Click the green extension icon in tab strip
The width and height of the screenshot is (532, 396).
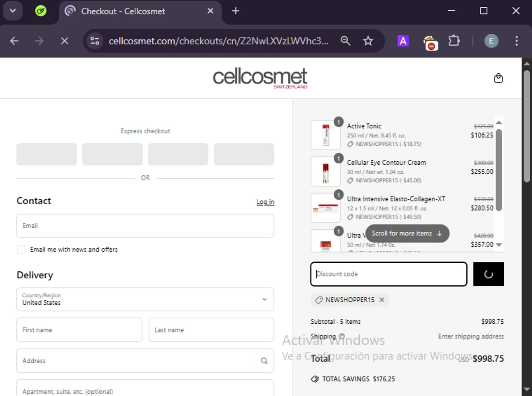click(41, 11)
